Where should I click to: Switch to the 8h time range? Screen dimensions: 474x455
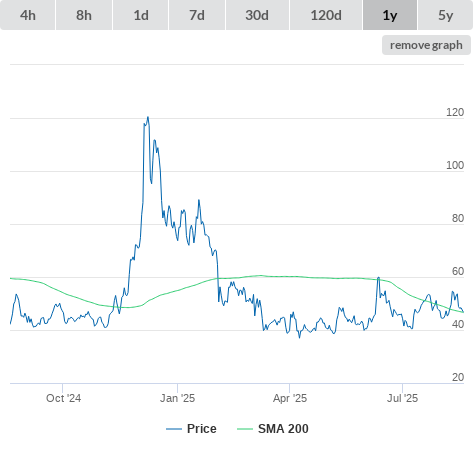point(84,15)
